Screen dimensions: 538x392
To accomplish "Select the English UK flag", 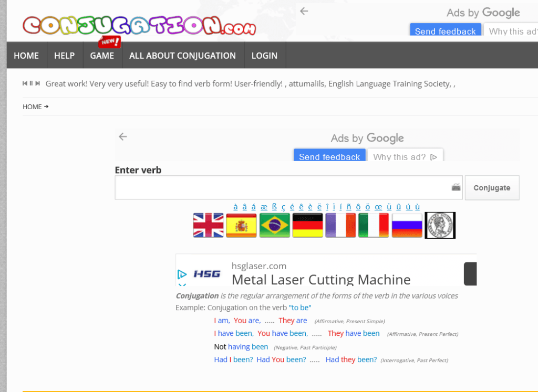I will 208,225.
